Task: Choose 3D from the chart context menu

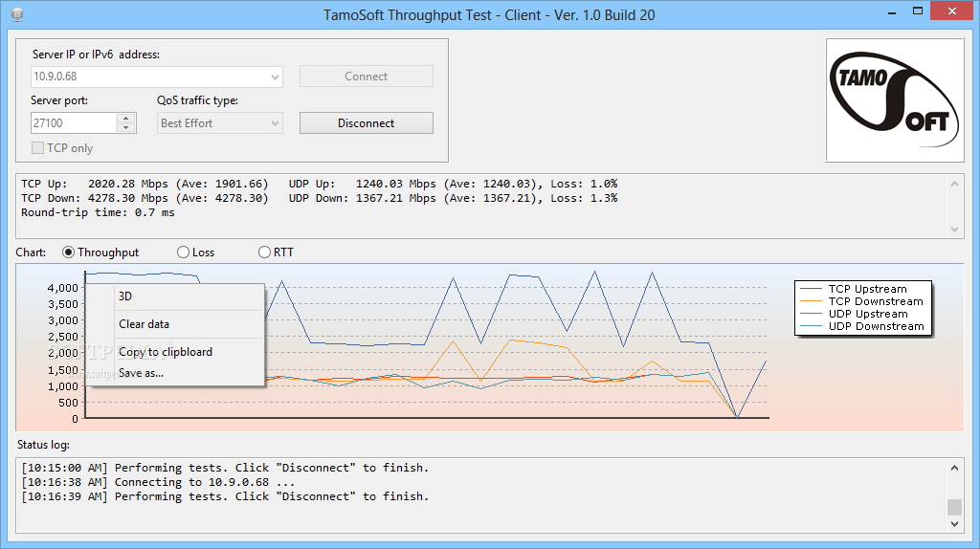Action: pos(175,296)
